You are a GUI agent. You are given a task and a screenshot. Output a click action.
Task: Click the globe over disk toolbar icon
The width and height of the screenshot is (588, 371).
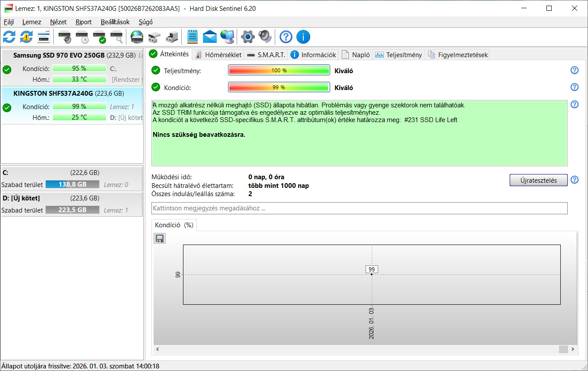tap(137, 37)
